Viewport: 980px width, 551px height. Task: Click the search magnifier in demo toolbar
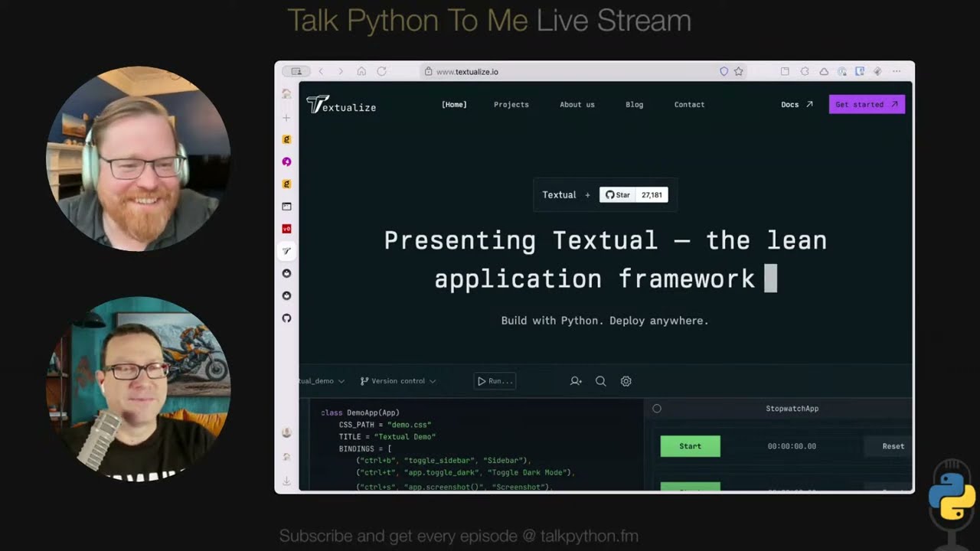(600, 381)
